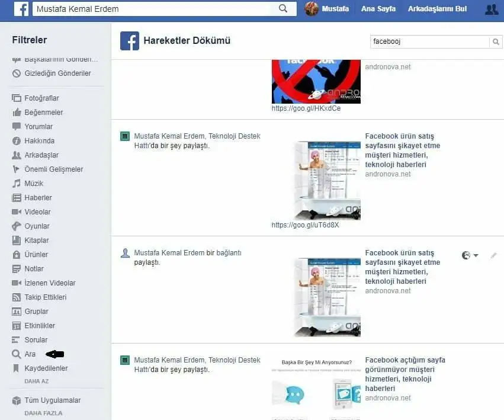Open shower curtain thumbnail above goo.gl/uT6d8X

(x=328, y=181)
